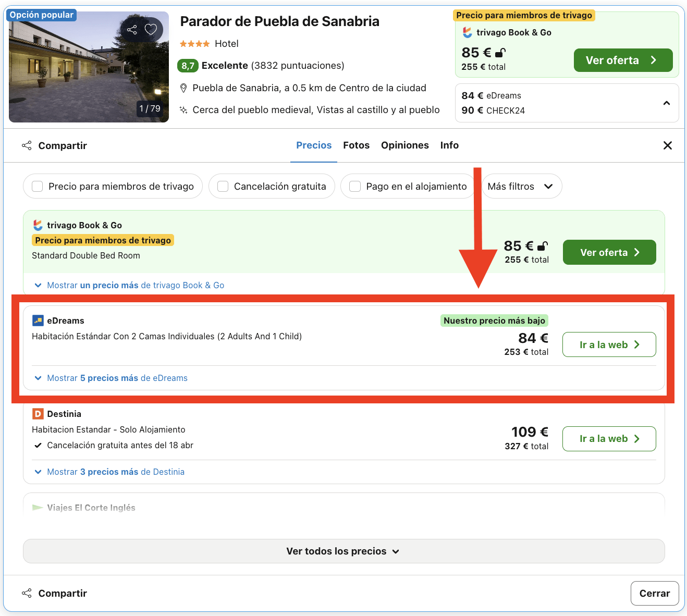
Task: Check the Cancelación gratuita filter
Action: click(x=223, y=187)
